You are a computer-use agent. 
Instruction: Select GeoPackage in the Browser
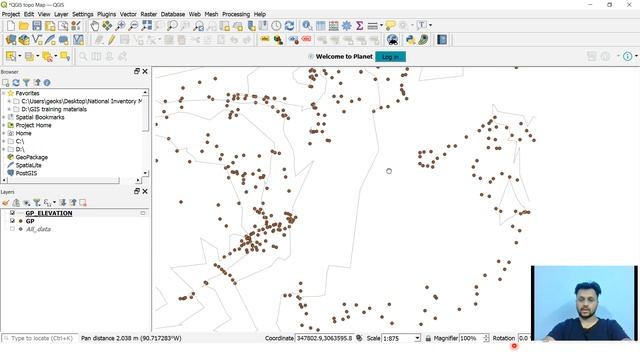[x=31, y=157]
